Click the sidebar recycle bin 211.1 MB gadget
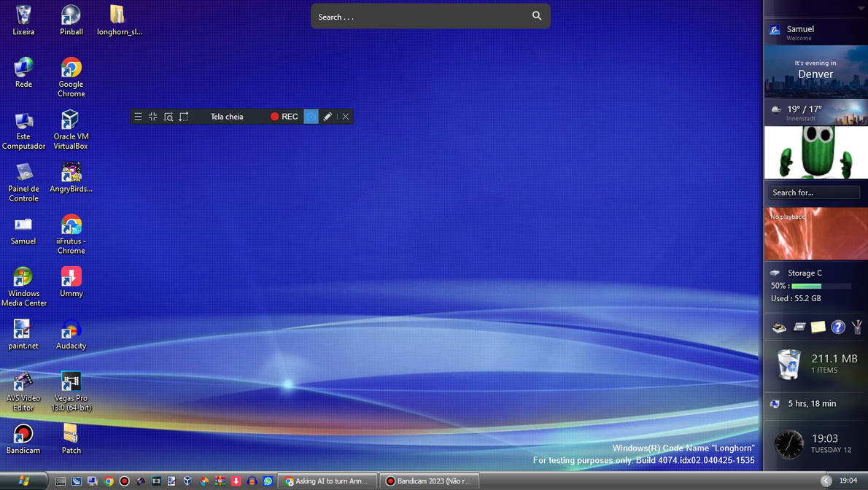This screenshot has height=490, width=868. (x=815, y=364)
